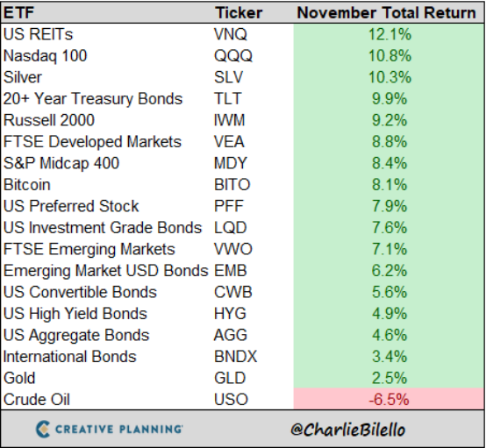Click the US Preferred Stock label

click(71, 206)
